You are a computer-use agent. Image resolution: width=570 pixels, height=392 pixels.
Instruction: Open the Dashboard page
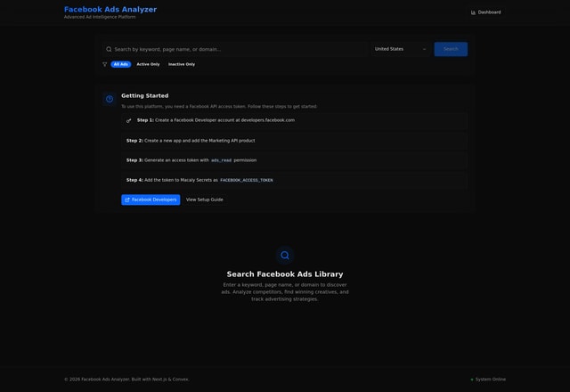486,12
